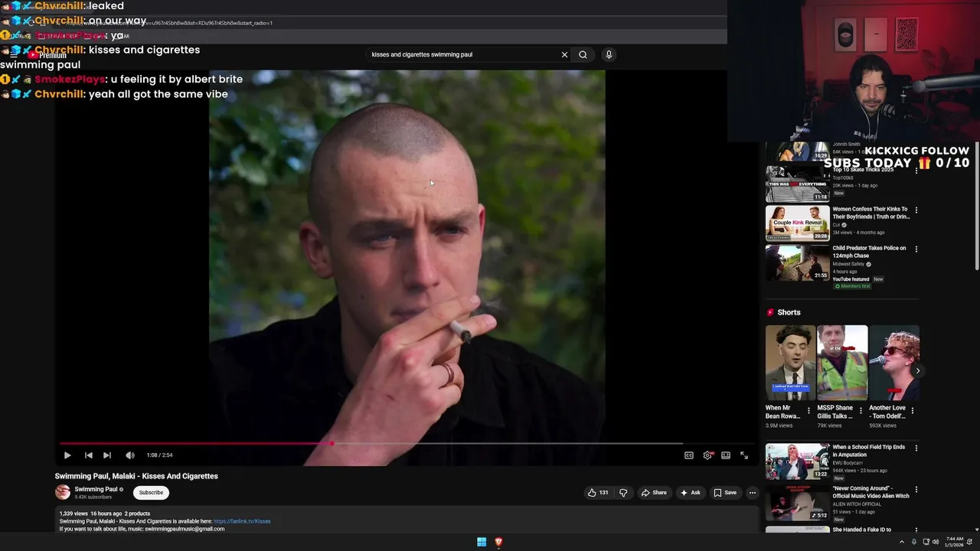
Task: Open options for the Top 10 Skate Tricks video
Action: (916, 170)
